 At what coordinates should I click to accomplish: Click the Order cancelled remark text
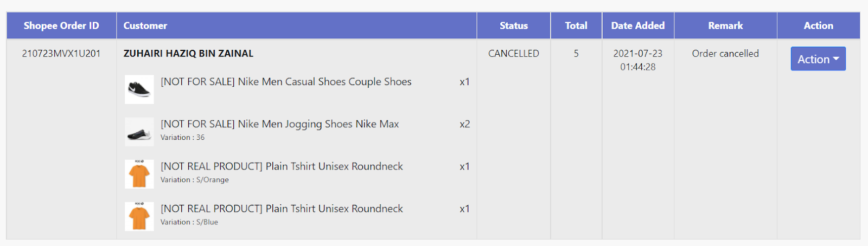(725, 54)
